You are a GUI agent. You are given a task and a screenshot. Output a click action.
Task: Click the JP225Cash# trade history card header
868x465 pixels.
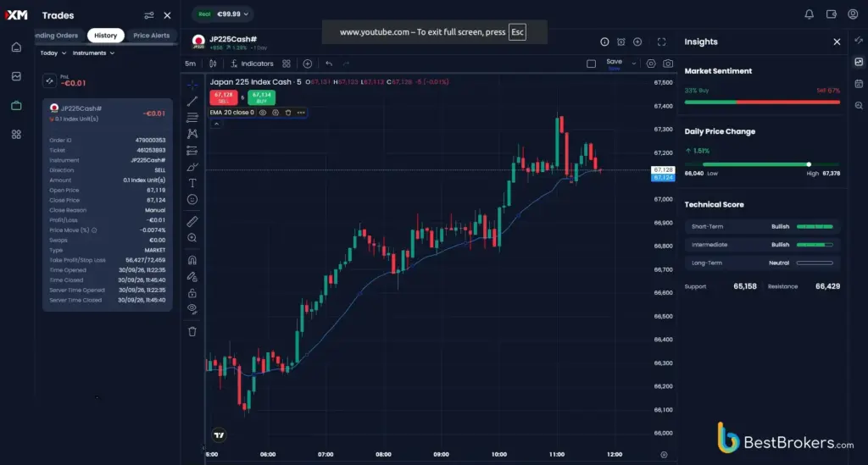(x=108, y=113)
